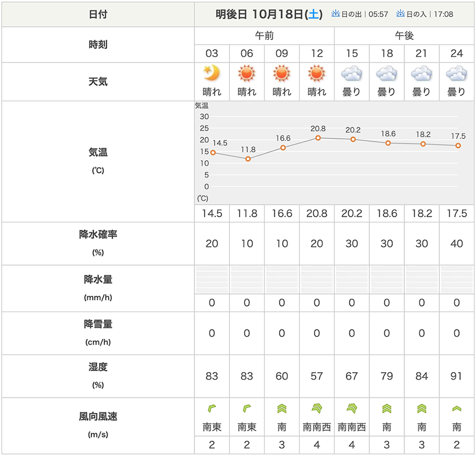Viewport: 476px width, 456px height.
Task: Click the south wind arrow at 24
Action: (x=456, y=408)
